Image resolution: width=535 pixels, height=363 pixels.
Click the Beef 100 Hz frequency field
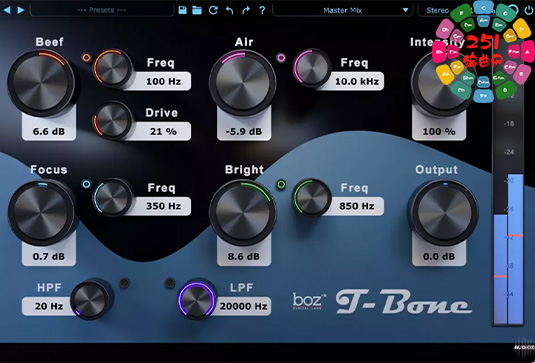[163, 82]
